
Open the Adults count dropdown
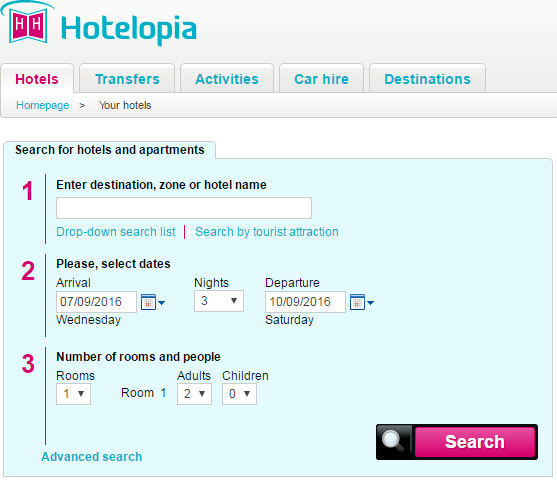click(x=194, y=394)
